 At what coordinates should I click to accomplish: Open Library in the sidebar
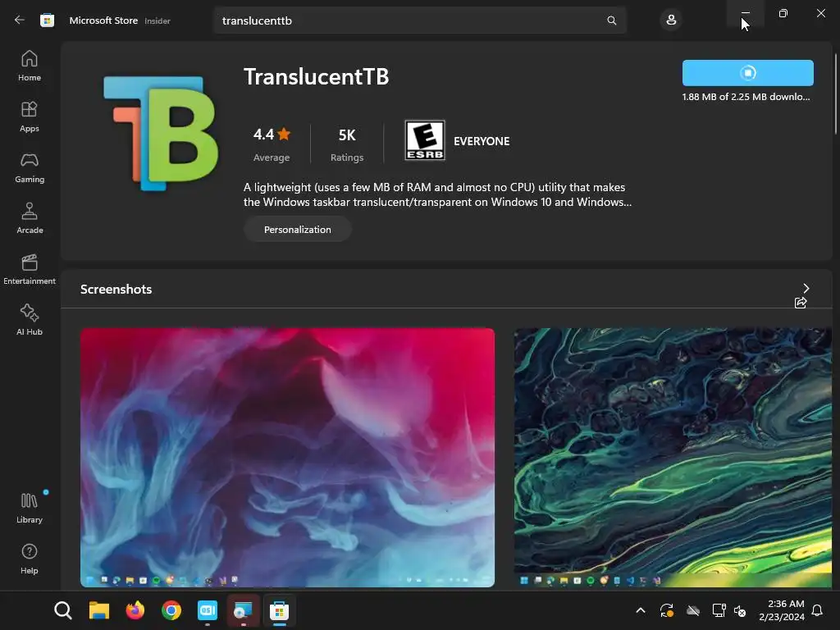click(x=30, y=508)
